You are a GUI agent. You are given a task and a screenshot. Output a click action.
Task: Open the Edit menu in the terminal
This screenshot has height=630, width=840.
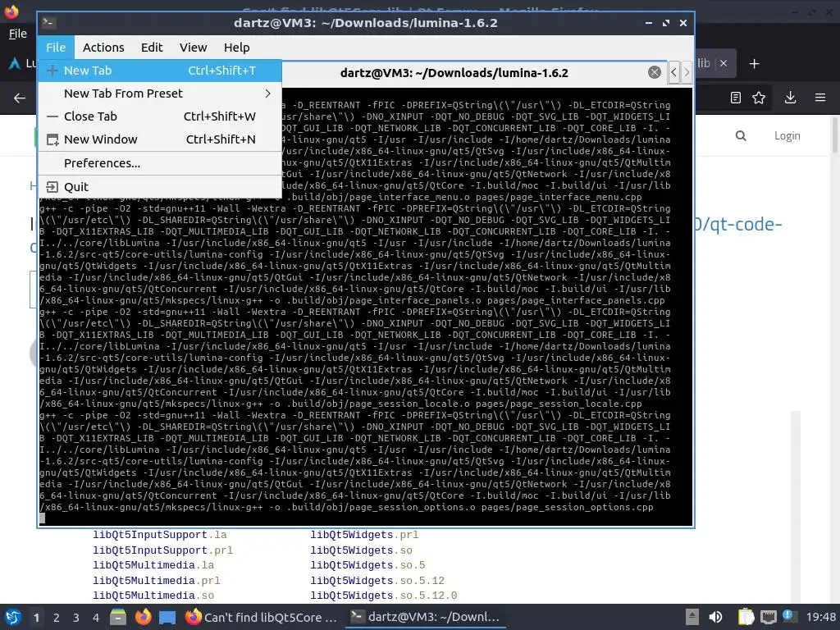(152, 48)
